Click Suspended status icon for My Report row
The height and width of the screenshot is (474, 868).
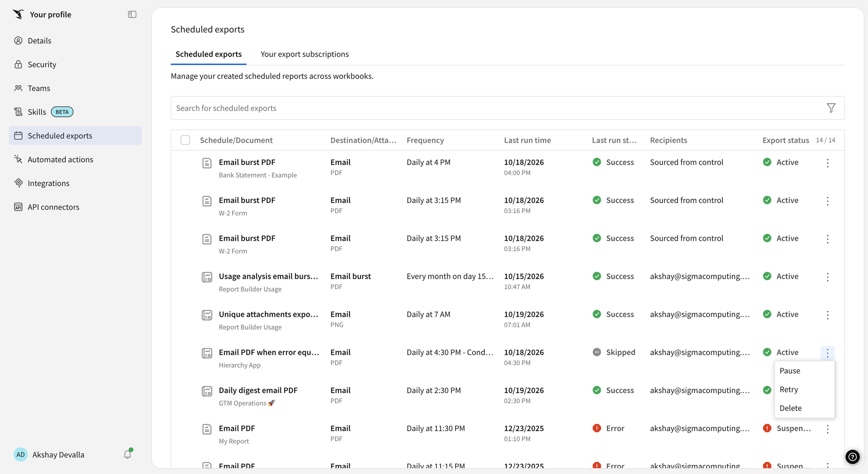click(767, 429)
